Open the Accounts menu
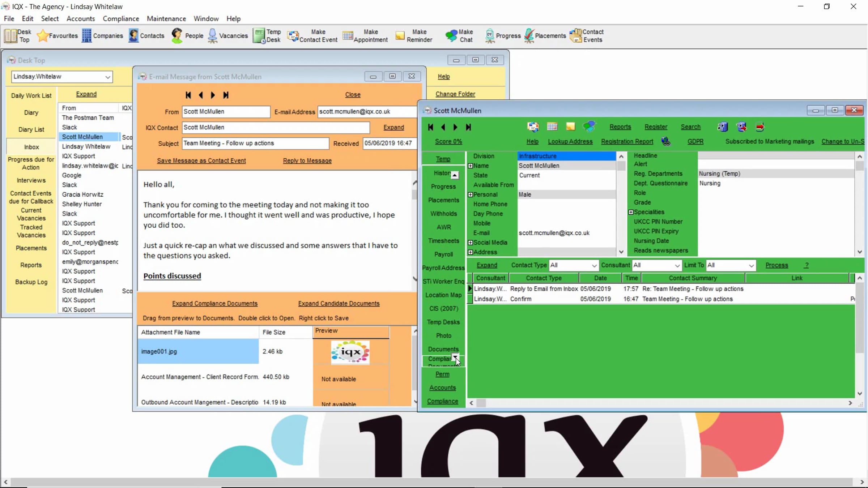This screenshot has height=488, width=868. (x=81, y=18)
